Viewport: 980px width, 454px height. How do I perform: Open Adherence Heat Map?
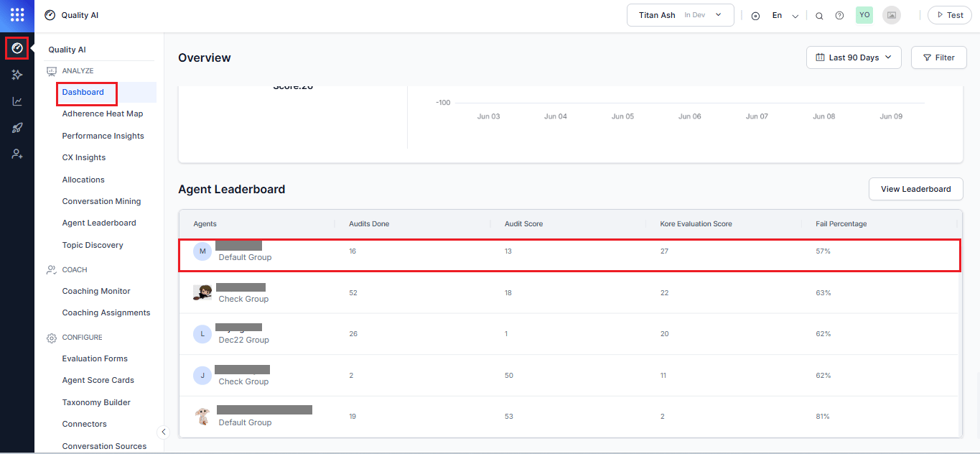(103, 114)
